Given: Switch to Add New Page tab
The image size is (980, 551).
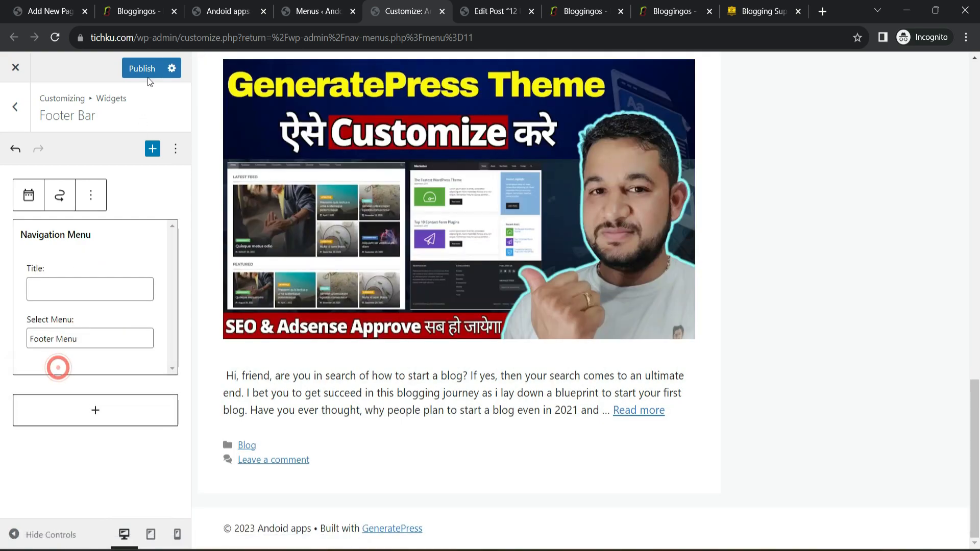Looking at the screenshot, I should pos(50,11).
